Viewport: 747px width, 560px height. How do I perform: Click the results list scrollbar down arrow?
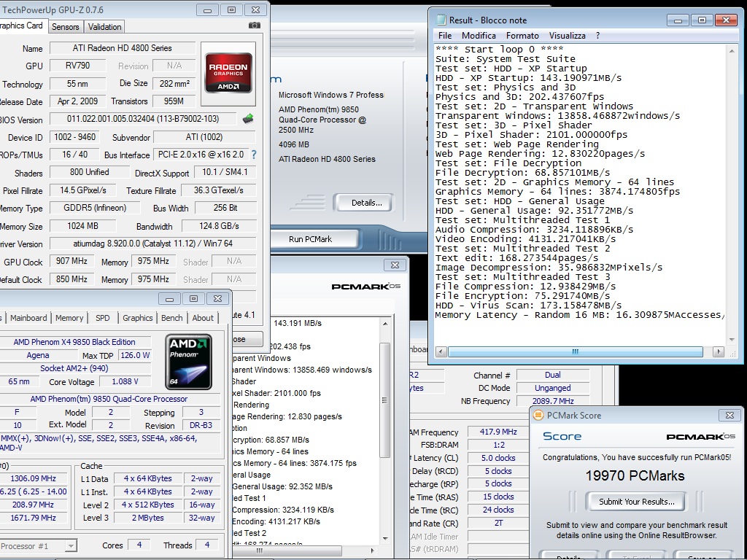pos(385,539)
